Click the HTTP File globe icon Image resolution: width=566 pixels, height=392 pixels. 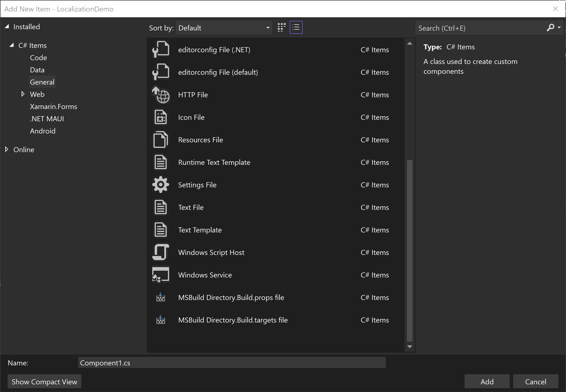click(x=161, y=95)
